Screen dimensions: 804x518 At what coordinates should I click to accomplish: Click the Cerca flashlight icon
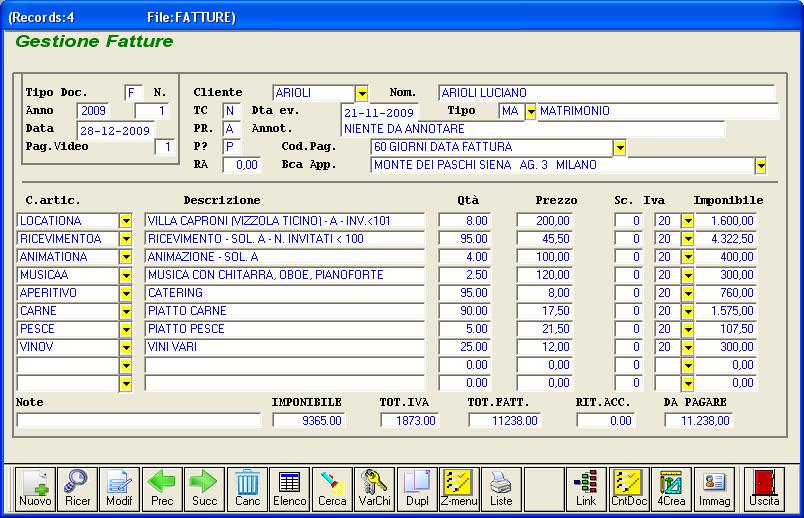coord(332,489)
